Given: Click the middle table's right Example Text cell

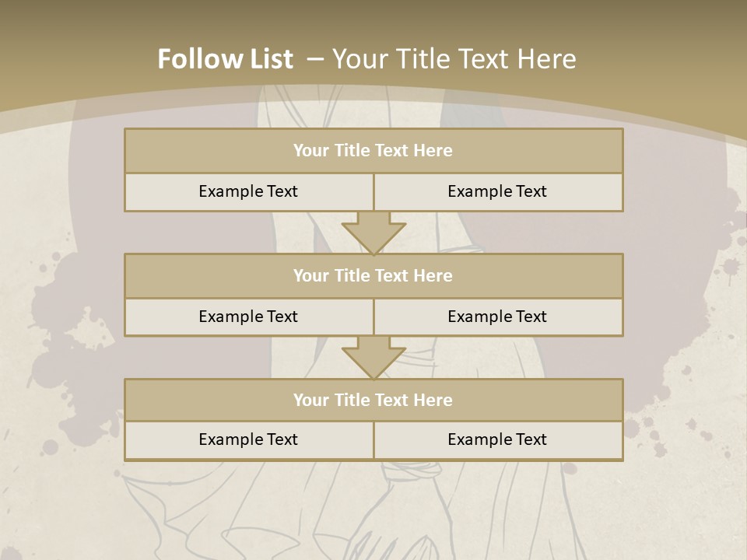Looking at the screenshot, I should click(497, 317).
